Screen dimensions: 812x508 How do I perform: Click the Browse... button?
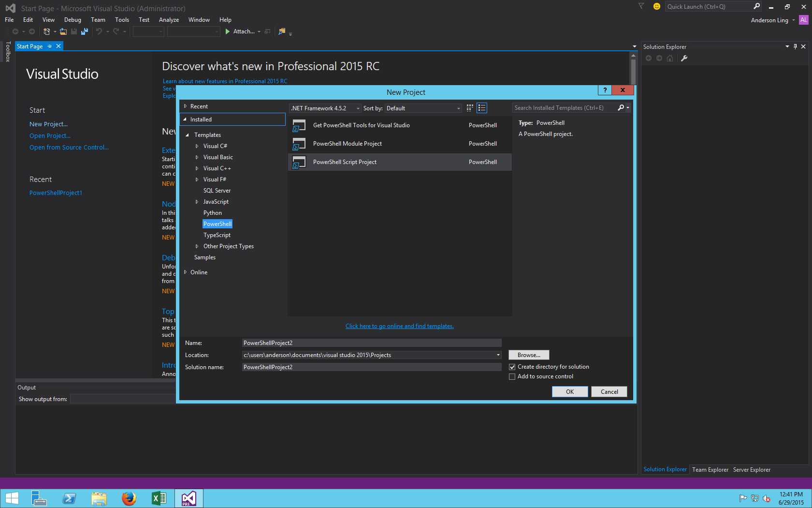tap(529, 355)
